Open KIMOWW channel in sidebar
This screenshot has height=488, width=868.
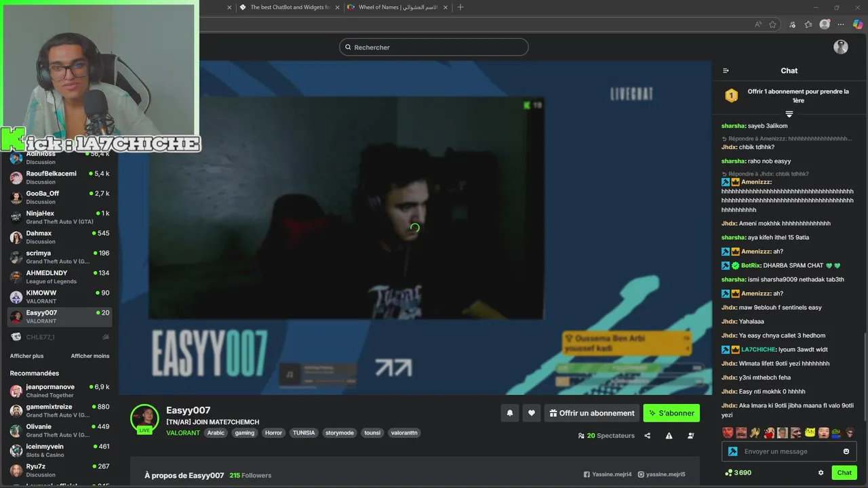pyautogui.click(x=60, y=297)
